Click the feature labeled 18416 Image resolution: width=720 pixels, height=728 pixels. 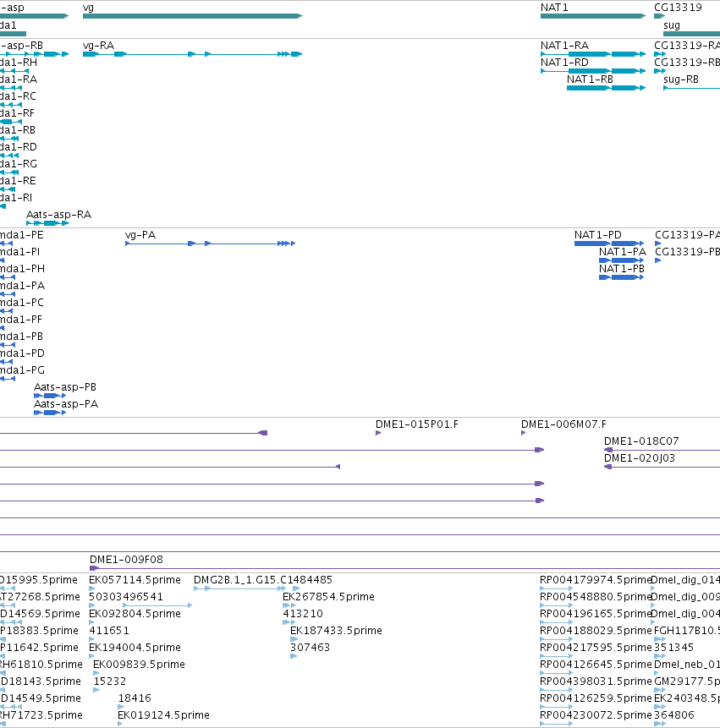click(135, 698)
